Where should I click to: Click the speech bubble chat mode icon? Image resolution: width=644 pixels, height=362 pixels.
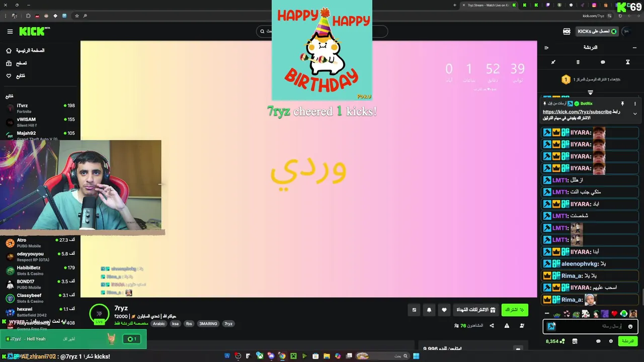click(603, 62)
